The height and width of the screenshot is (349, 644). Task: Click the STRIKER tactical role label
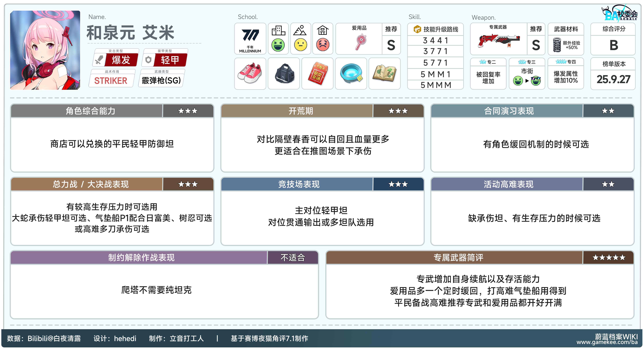coord(111,81)
